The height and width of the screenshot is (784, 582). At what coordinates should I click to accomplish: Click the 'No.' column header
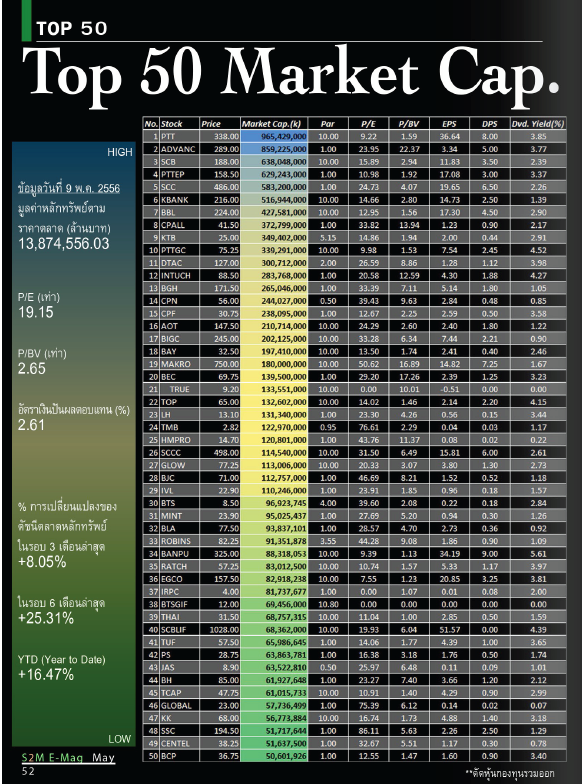[152, 124]
